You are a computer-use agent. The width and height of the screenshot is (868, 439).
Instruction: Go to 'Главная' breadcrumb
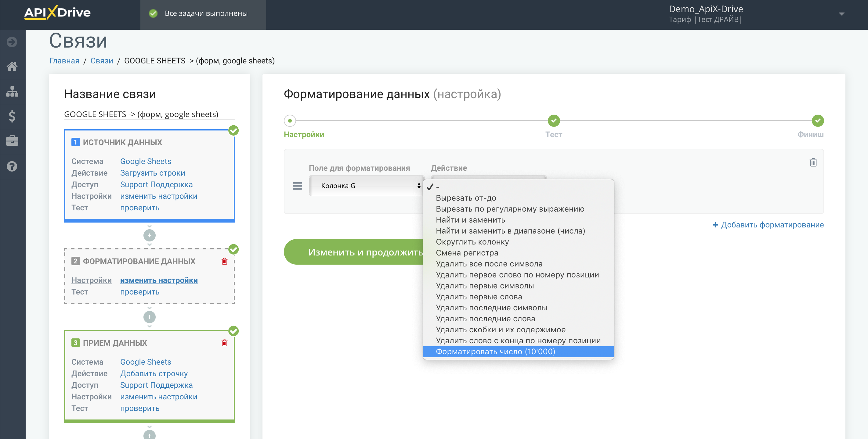(64, 61)
